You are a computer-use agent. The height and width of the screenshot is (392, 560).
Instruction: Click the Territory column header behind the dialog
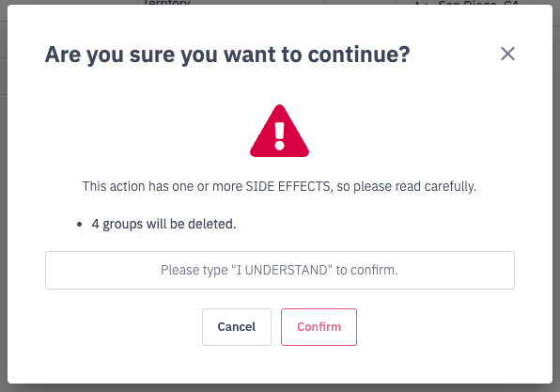[x=167, y=3]
